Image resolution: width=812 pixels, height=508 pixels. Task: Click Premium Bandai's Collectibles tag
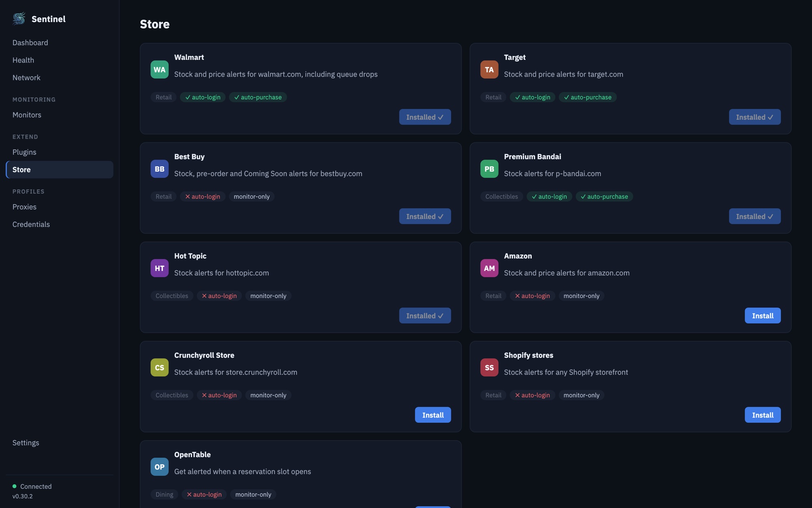[x=501, y=196]
